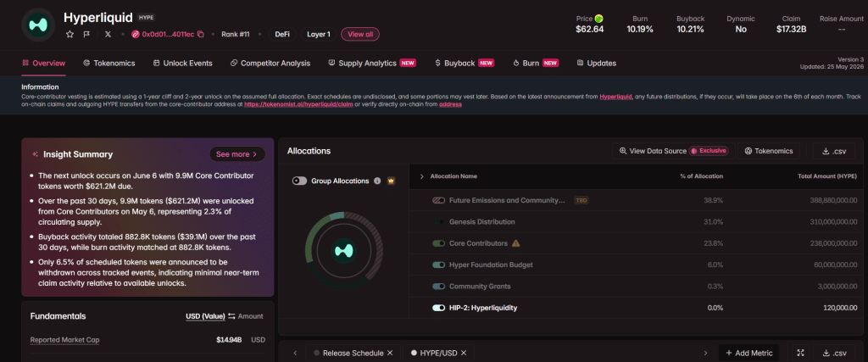
Task: Click the Tokenomics button in Allocations panel
Action: click(x=769, y=151)
